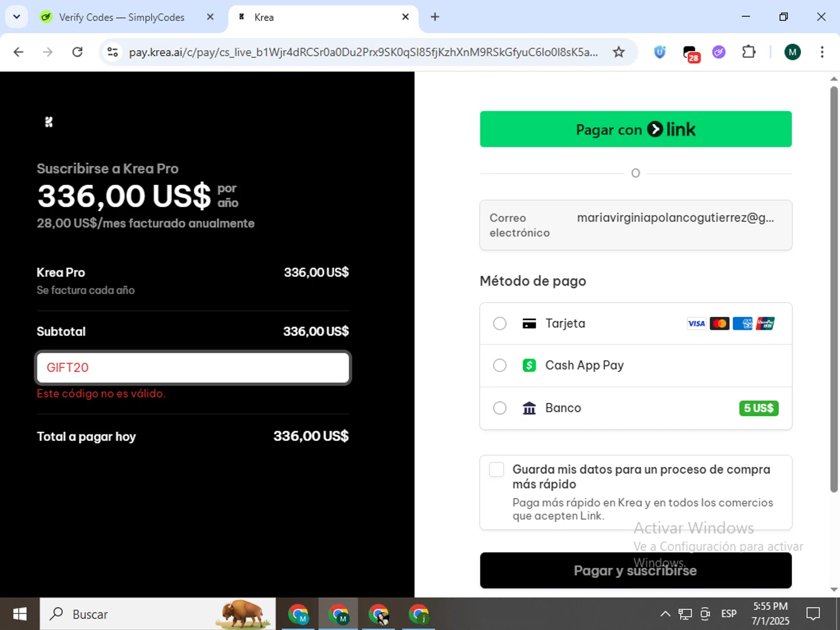Click the Visa card logo
The image size is (840, 630).
point(696,324)
